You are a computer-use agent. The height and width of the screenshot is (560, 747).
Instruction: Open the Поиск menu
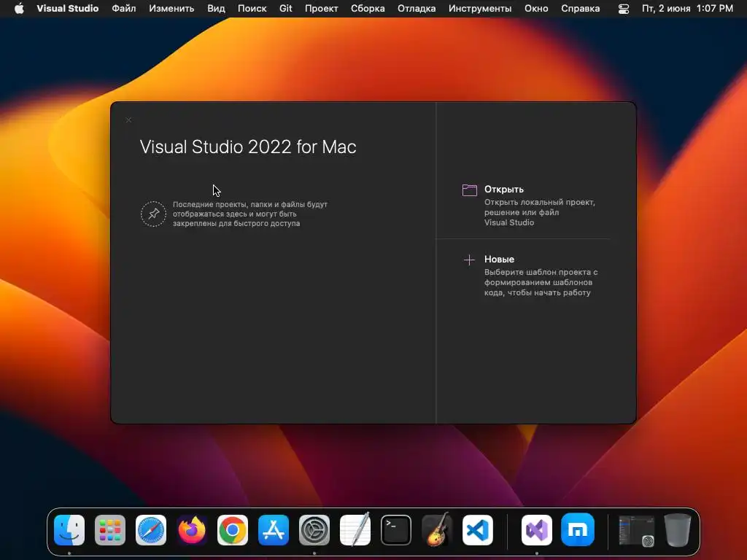pos(252,9)
